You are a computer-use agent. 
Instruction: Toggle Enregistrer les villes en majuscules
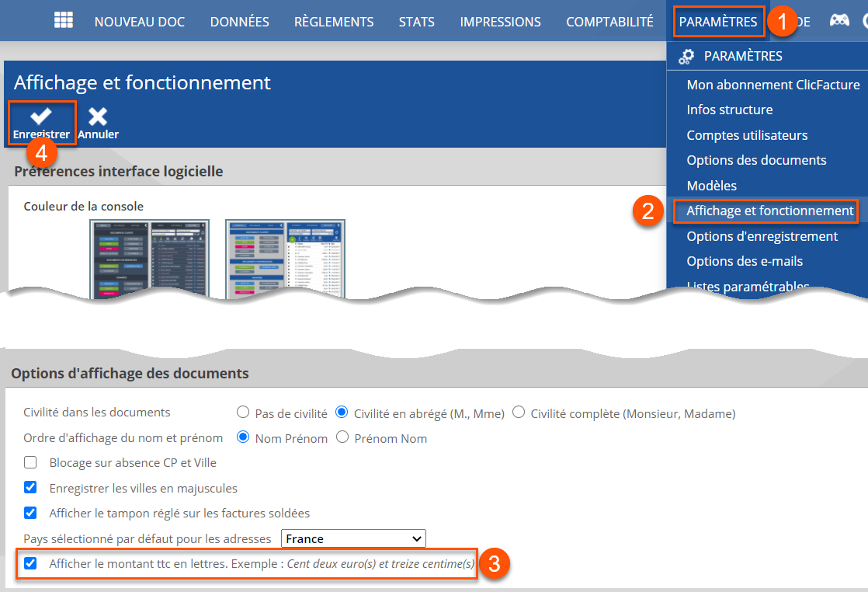(x=30, y=487)
